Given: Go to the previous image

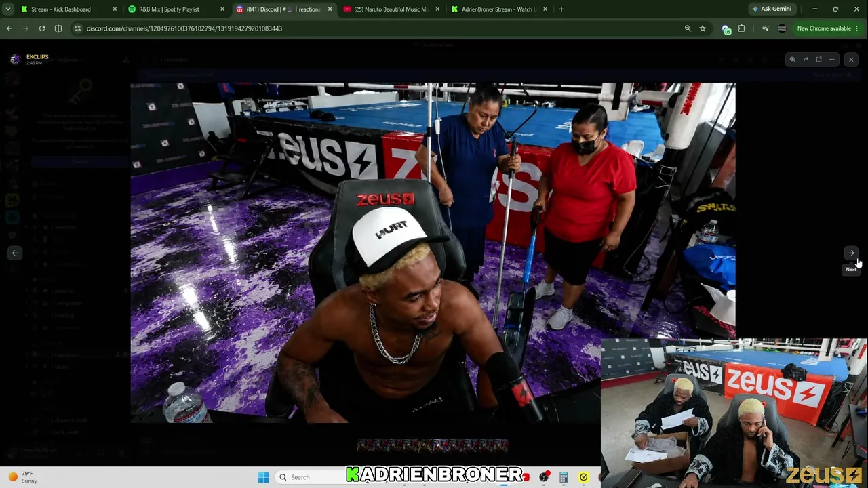Looking at the screenshot, I should 15,253.
